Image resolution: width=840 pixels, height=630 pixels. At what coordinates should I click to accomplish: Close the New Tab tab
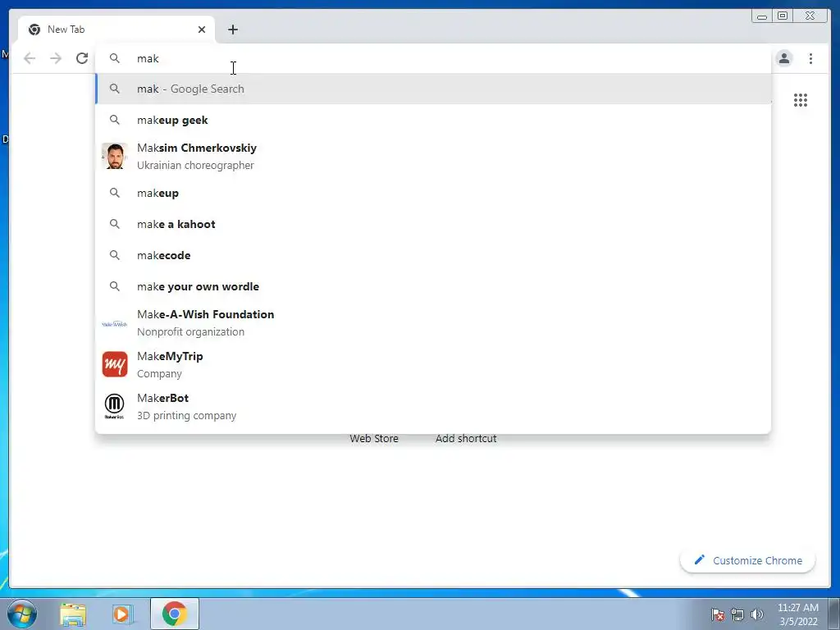[202, 30]
